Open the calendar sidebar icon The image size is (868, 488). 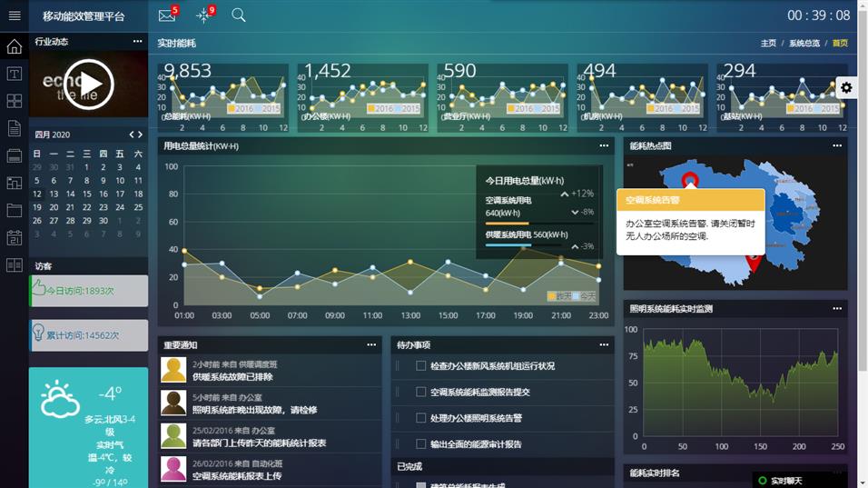15,237
